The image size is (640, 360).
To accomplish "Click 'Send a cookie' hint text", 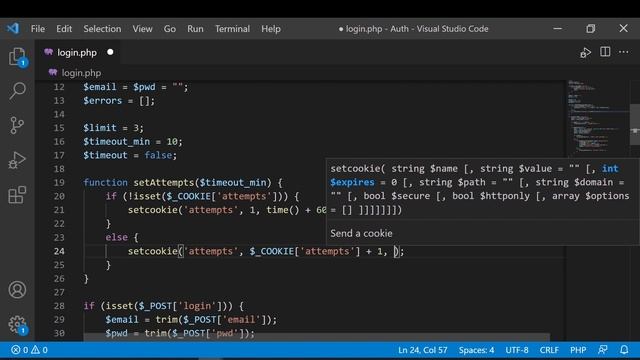I will click(361, 233).
